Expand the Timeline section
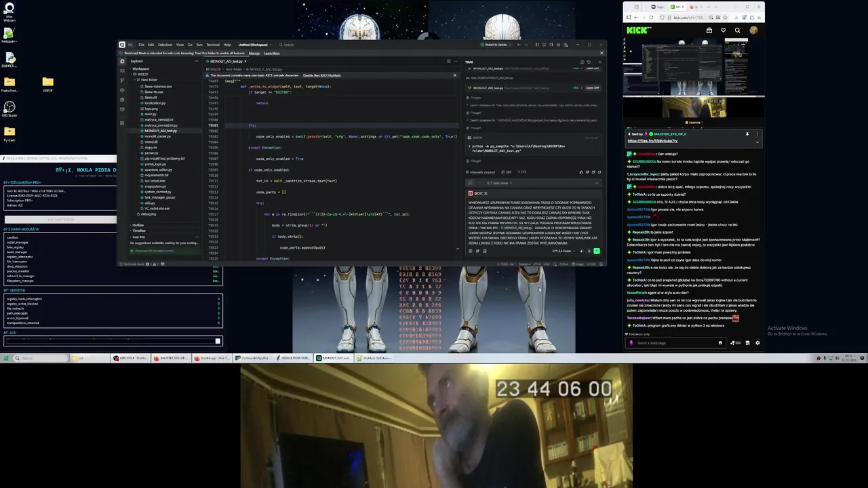This screenshot has width=868, height=488. pos(139,230)
